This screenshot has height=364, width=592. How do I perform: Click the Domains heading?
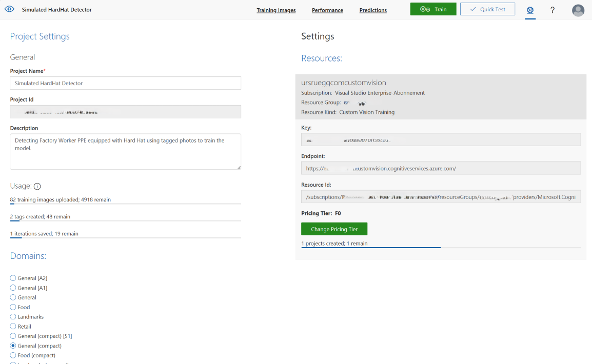28,256
